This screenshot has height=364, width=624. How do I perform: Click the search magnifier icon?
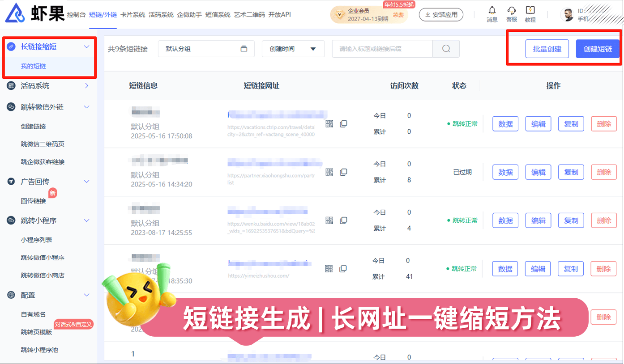point(446,49)
